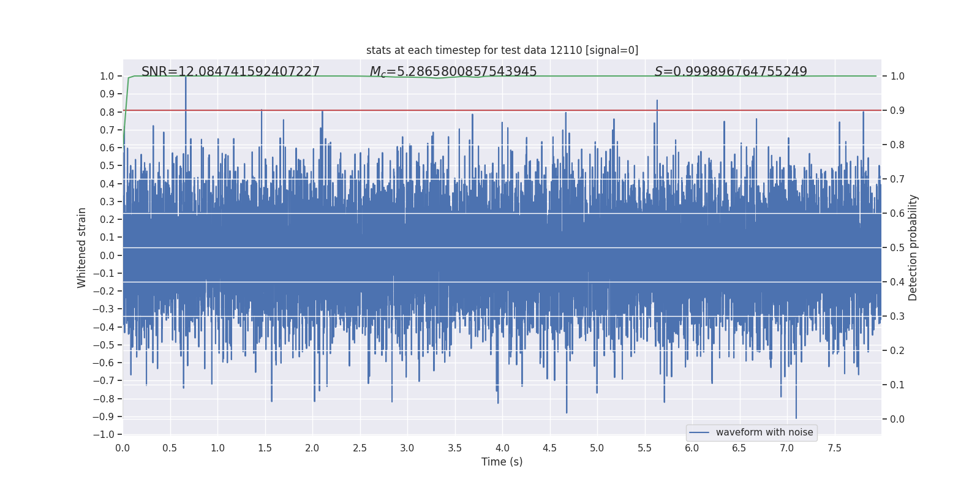Click the "Whitened strain" axis label

point(82,247)
